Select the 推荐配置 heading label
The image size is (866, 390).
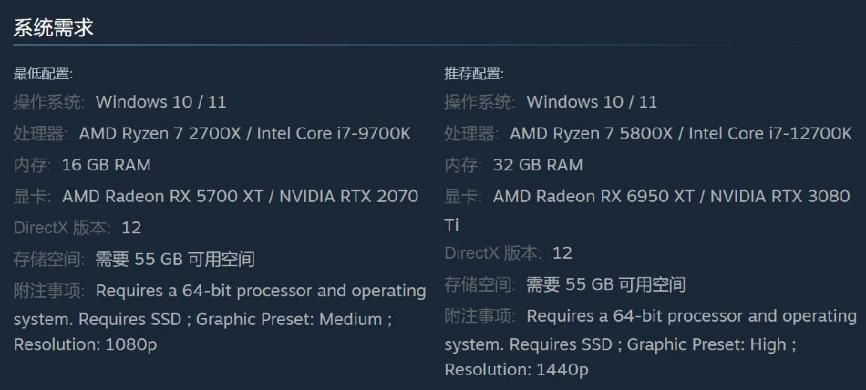coord(474,73)
